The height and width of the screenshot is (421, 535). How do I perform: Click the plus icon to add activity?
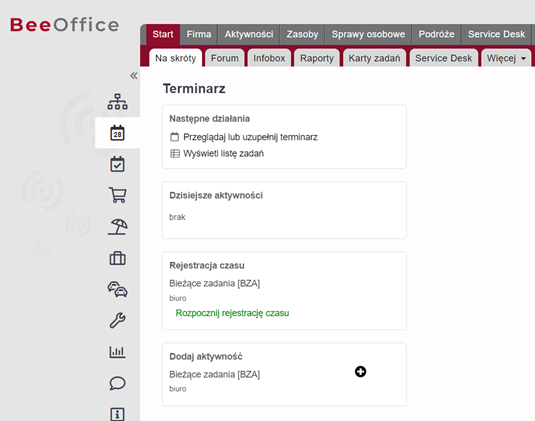360,372
